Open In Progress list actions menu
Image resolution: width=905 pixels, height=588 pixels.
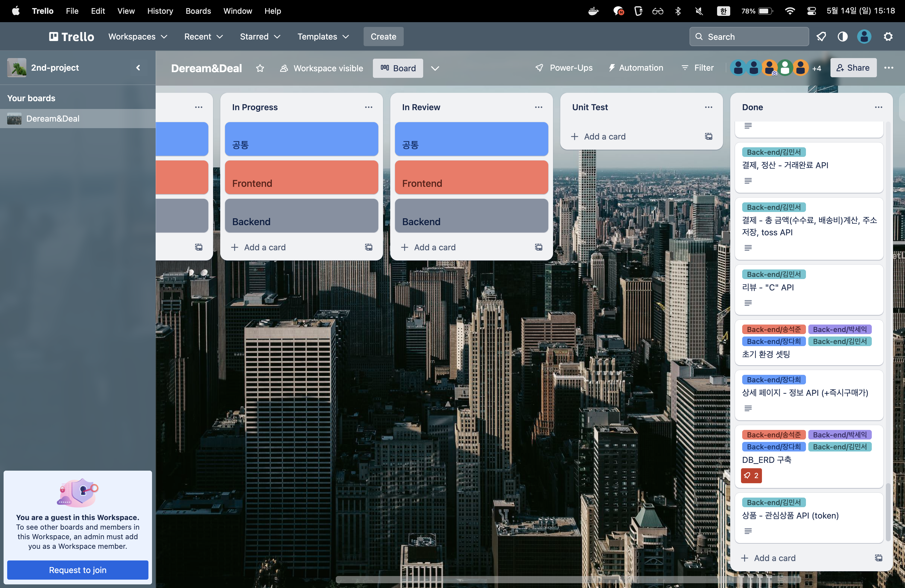pos(368,107)
